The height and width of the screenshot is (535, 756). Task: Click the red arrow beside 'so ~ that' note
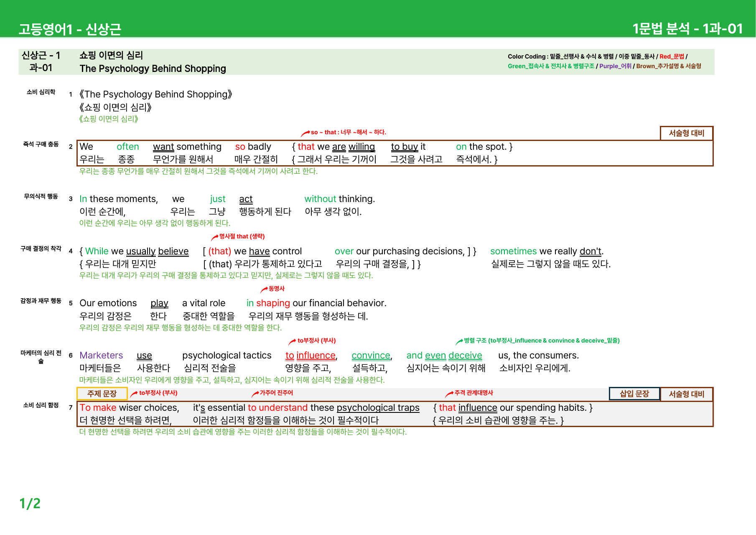tap(305, 133)
